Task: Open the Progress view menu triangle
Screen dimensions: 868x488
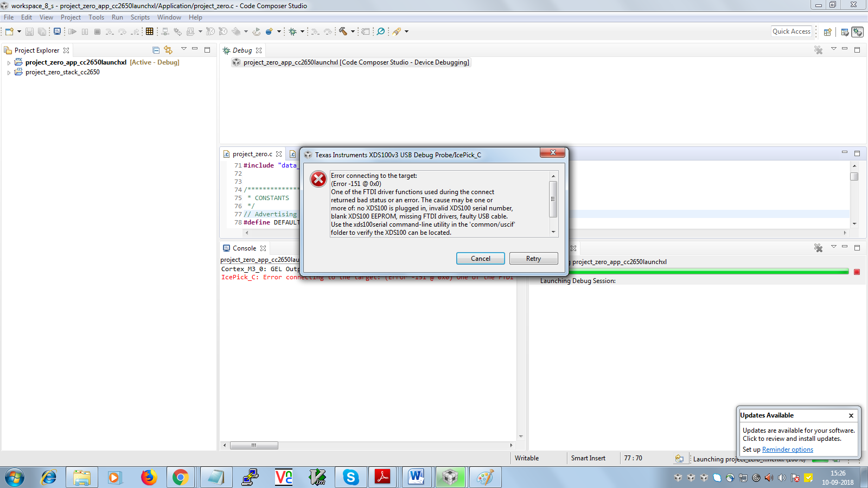Action: 833,247
